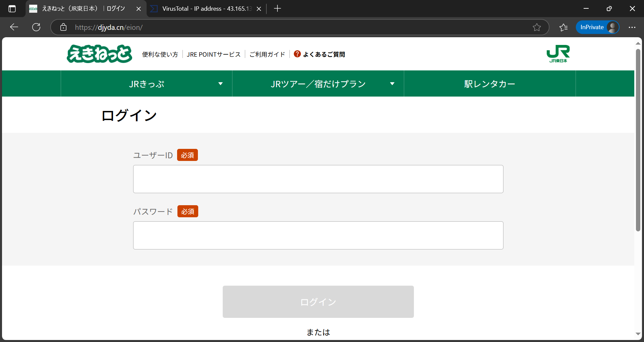Refresh the page with the reload icon
The width and height of the screenshot is (644, 342).
(x=36, y=27)
